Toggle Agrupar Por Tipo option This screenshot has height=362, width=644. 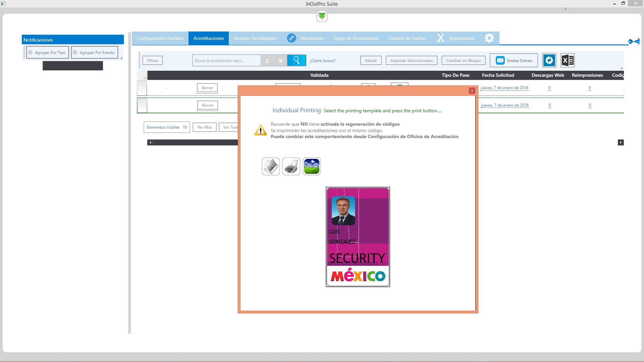pyautogui.click(x=48, y=53)
